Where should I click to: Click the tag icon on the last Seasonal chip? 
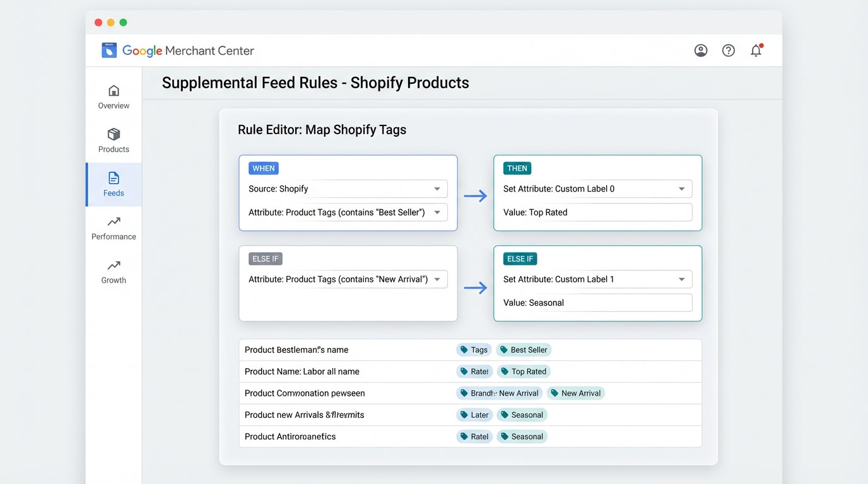[x=504, y=436]
